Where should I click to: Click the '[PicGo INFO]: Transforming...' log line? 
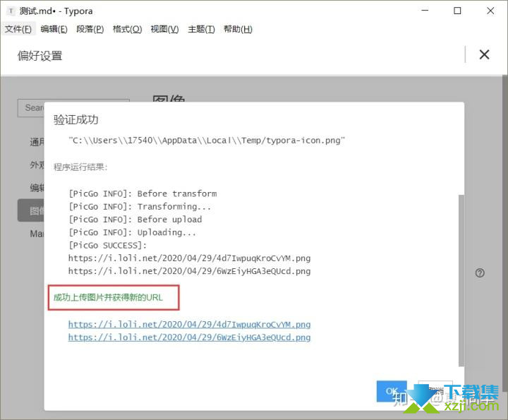tap(140, 206)
